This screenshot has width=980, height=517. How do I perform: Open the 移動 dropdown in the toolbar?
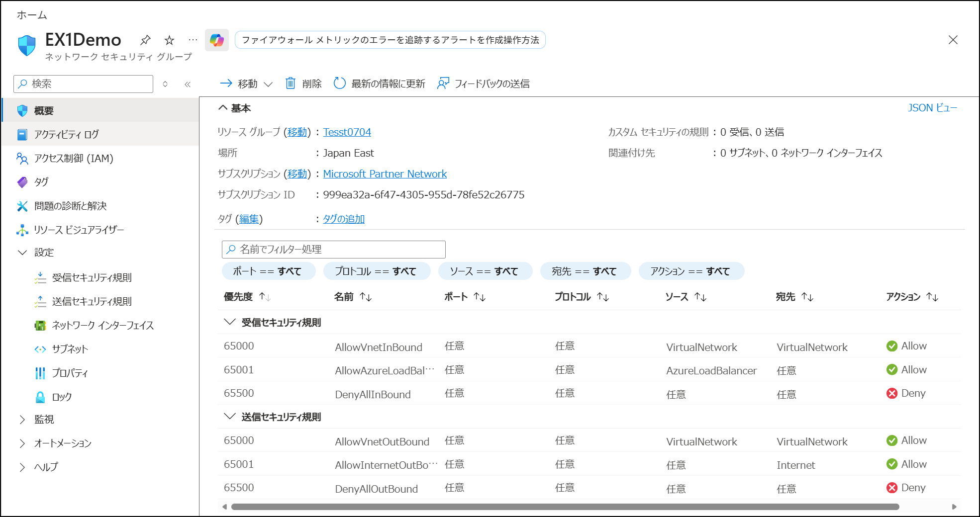point(246,84)
